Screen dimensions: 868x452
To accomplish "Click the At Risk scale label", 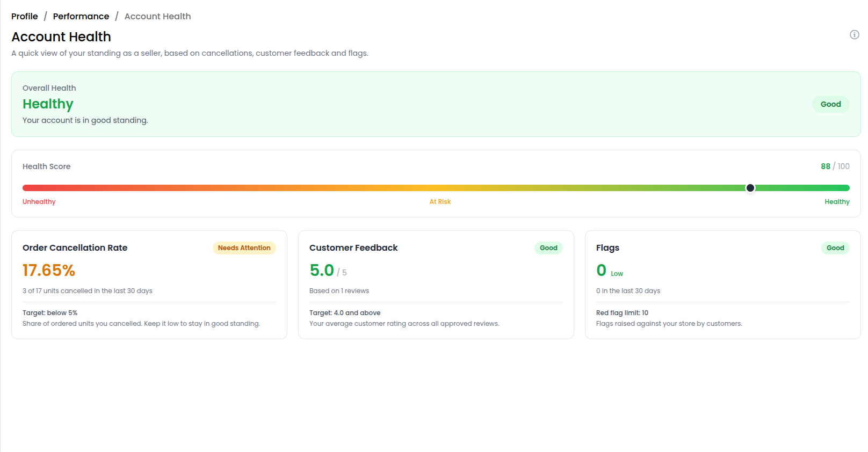I will point(440,202).
